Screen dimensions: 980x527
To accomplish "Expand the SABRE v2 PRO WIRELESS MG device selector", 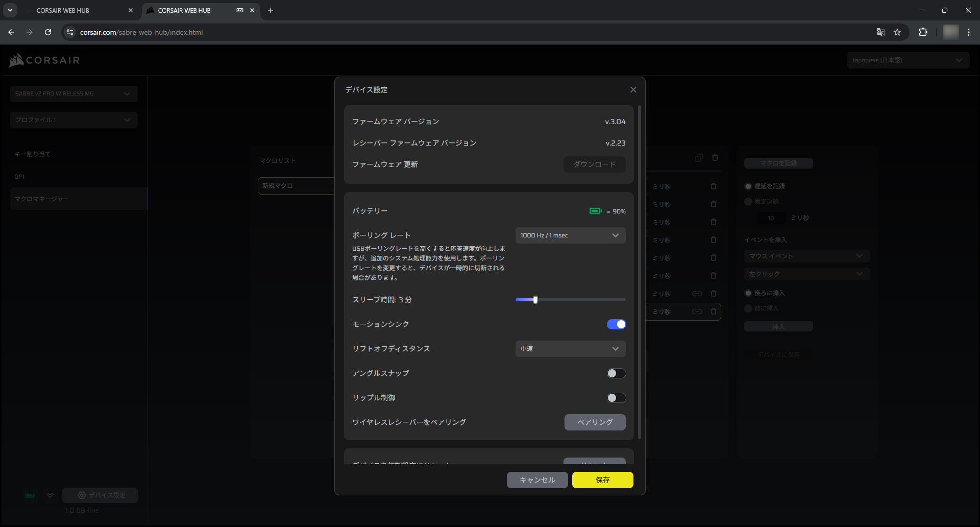I will pyautogui.click(x=74, y=93).
